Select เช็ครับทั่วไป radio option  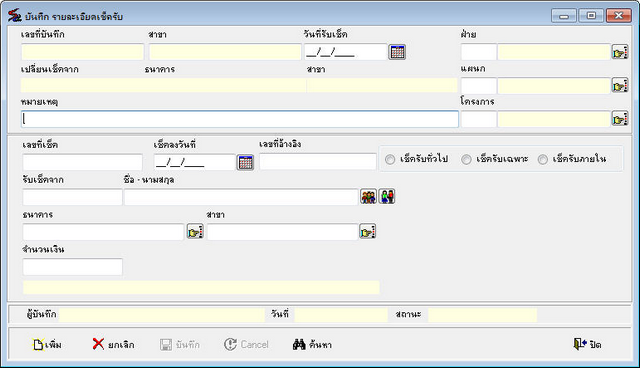click(416, 159)
